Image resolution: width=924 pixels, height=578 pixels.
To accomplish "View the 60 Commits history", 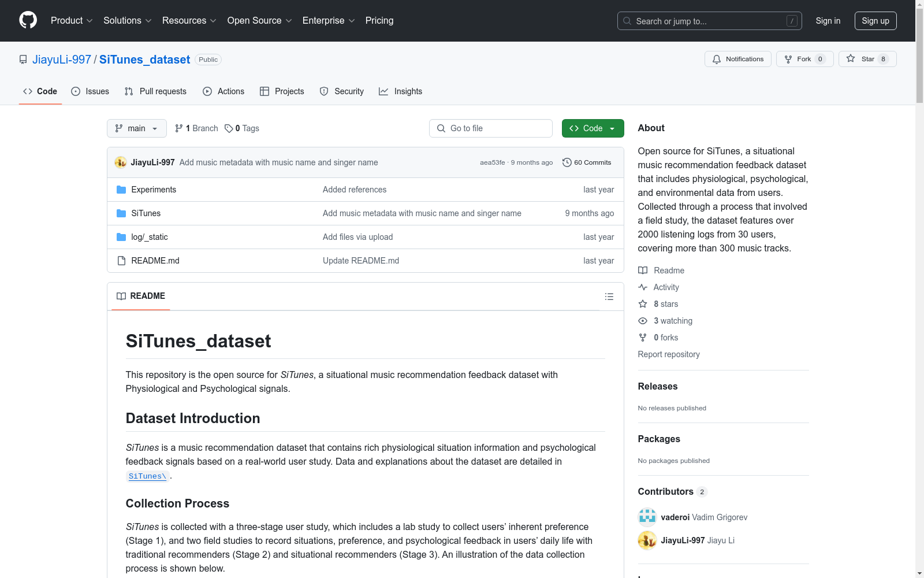I will 587,162.
